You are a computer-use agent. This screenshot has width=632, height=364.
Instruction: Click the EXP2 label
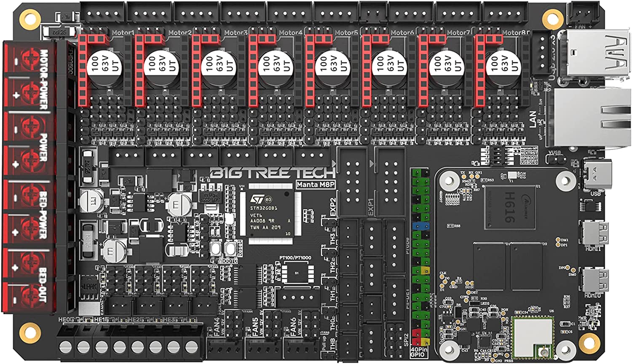click(x=333, y=207)
